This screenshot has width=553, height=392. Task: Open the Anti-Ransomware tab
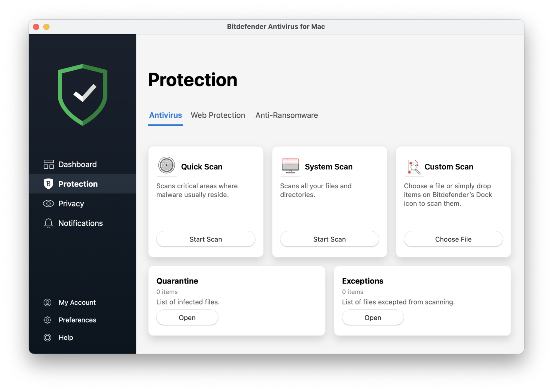286,115
